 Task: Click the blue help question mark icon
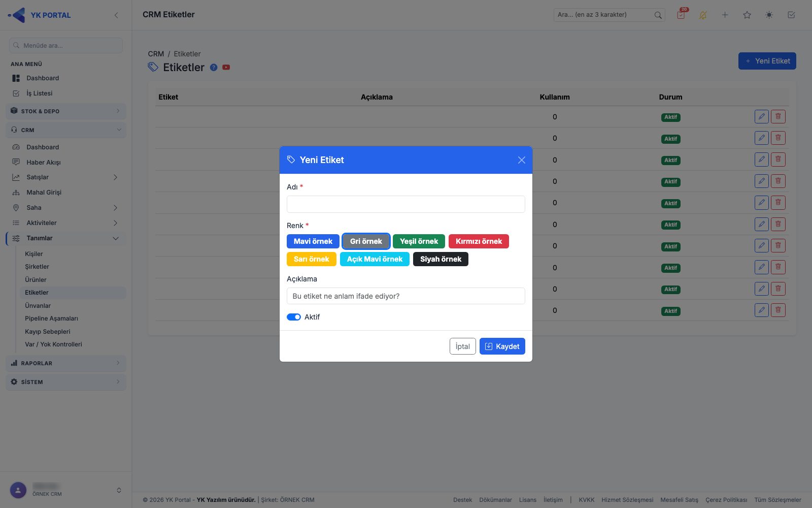tap(214, 68)
